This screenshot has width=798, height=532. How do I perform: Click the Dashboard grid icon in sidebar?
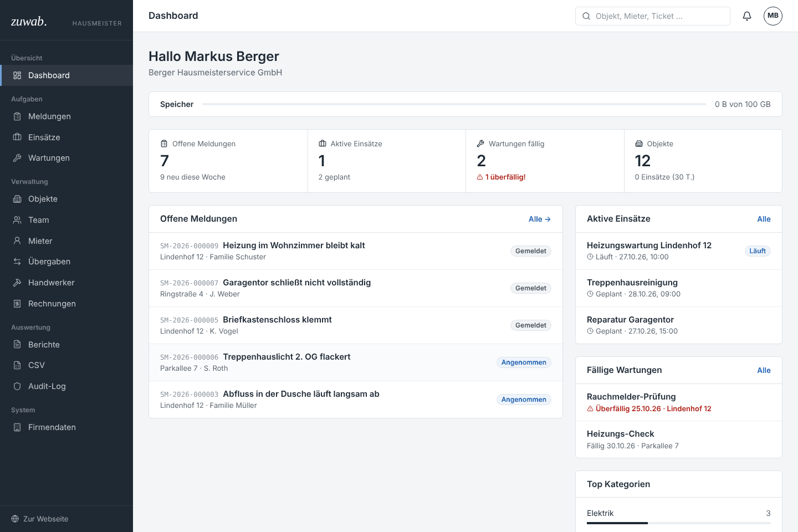coord(17,75)
